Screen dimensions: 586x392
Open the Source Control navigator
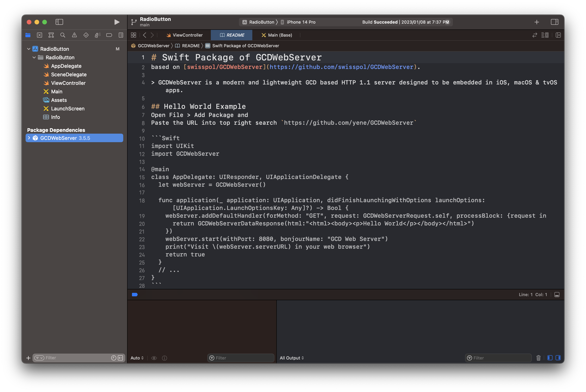click(40, 35)
